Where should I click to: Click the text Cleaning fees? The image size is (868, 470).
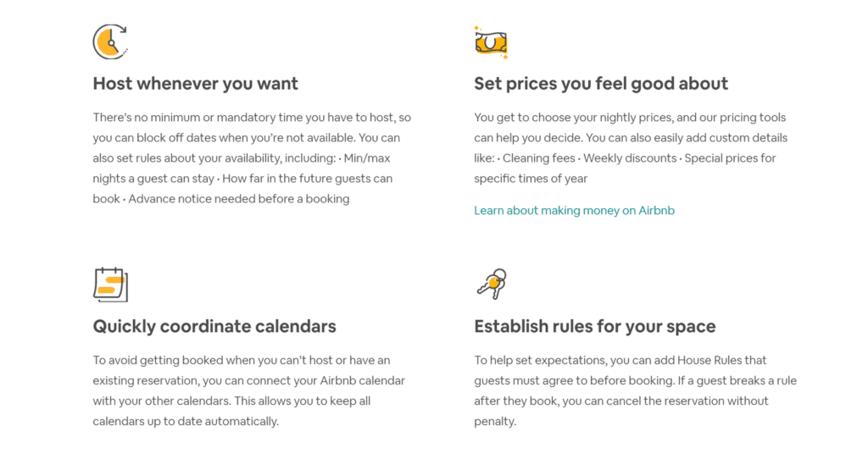click(538, 158)
